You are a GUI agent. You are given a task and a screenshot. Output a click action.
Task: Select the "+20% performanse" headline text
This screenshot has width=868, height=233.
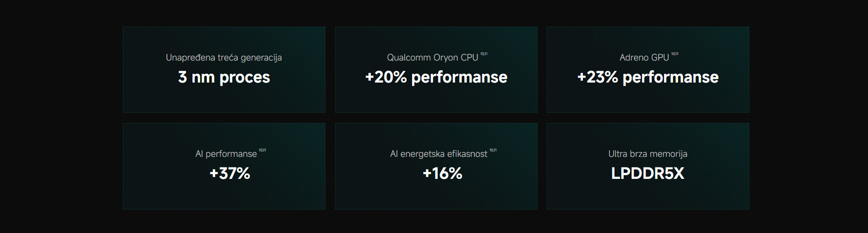click(x=436, y=77)
